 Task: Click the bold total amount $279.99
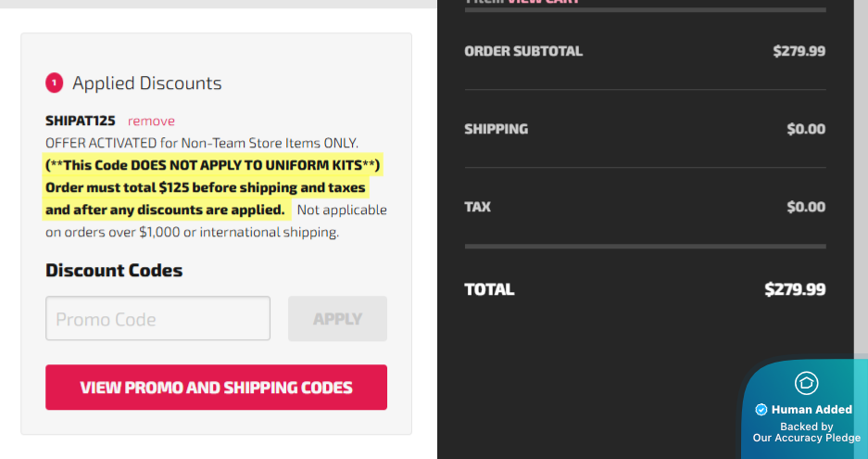[794, 290]
